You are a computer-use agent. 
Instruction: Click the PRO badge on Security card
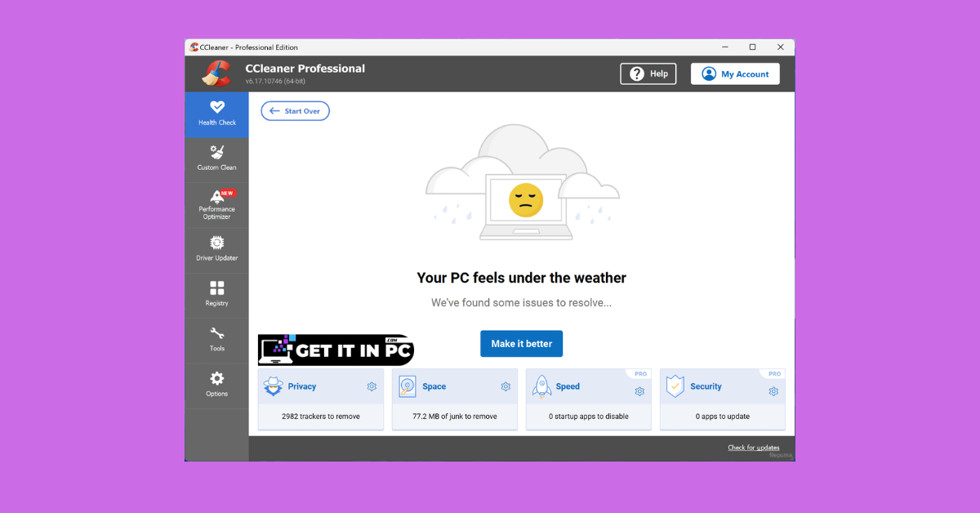[x=775, y=374]
